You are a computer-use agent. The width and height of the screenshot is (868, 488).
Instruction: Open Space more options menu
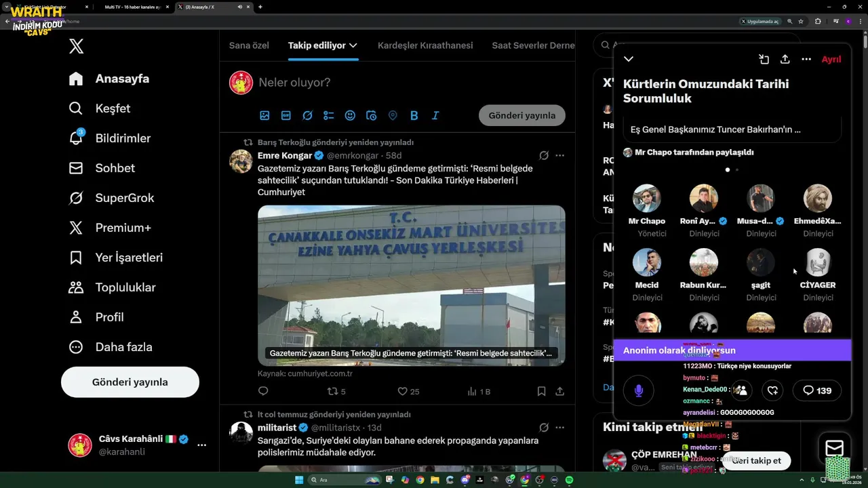point(806,59)
